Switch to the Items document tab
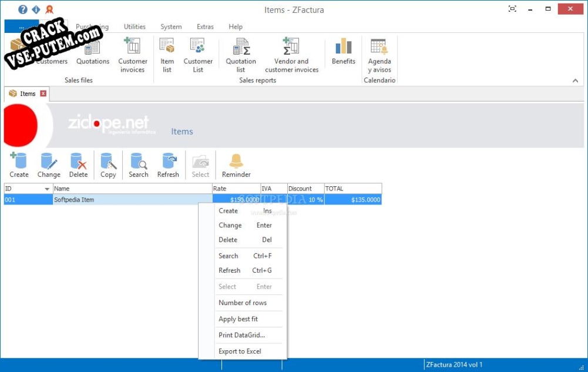The width and height of the screenshot is (588, 372). click(x=27, y=93)
